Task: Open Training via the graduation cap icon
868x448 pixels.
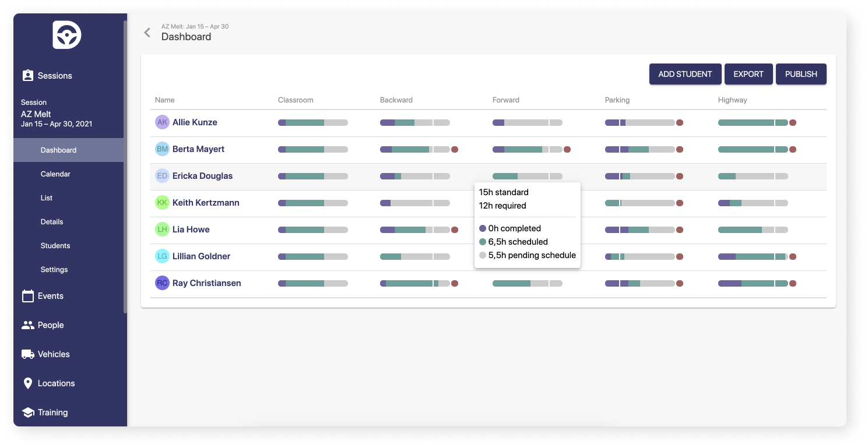Action: coord(27,412)
